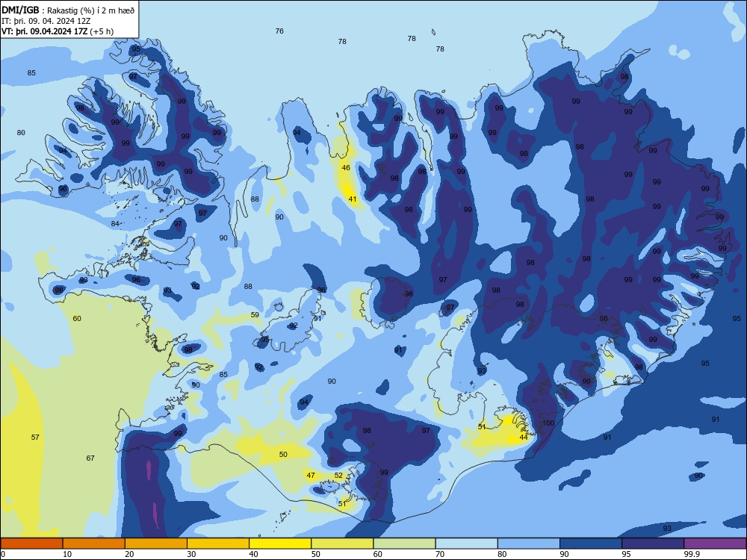Click the '59' humidity value

[255, 315]
